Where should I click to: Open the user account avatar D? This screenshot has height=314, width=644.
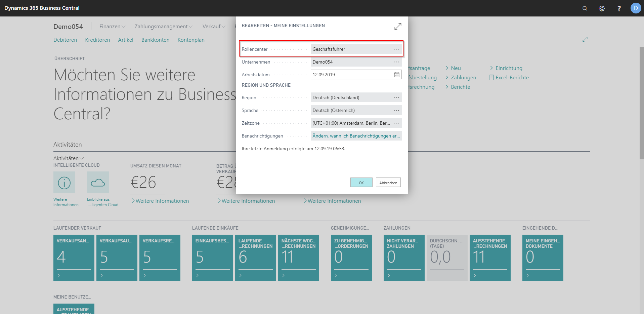pos(636,8)
